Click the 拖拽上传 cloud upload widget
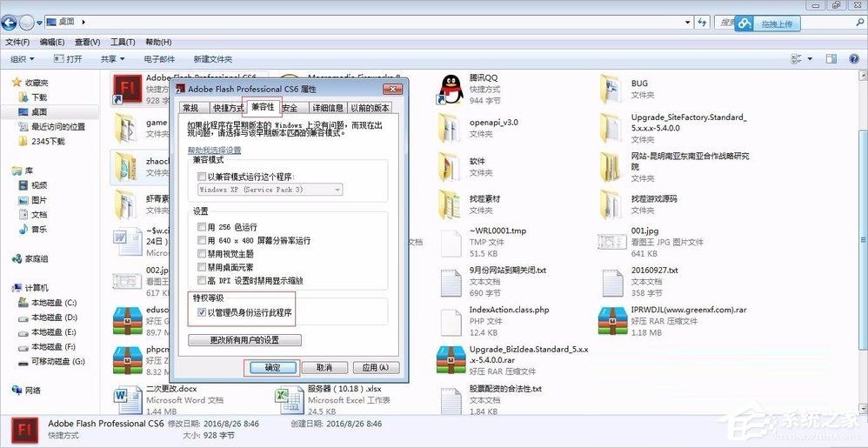The width and height of the screenshot is (868, 448). (765, 24)
